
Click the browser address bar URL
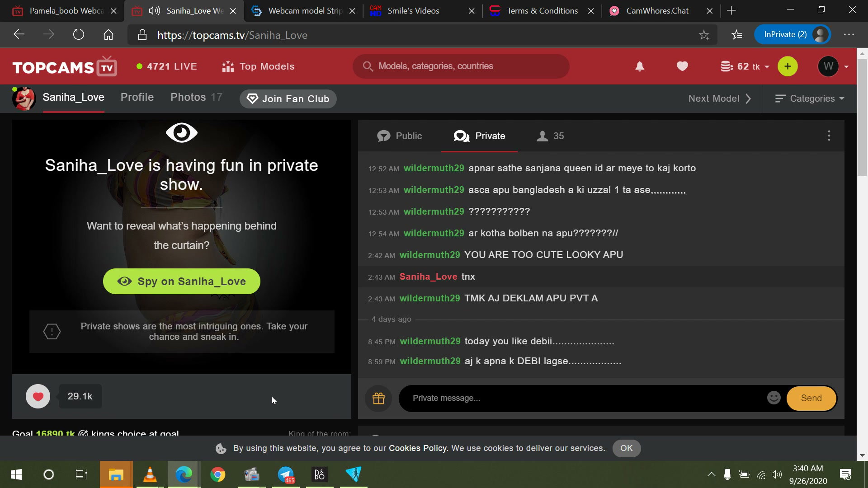tap(232, 35)
